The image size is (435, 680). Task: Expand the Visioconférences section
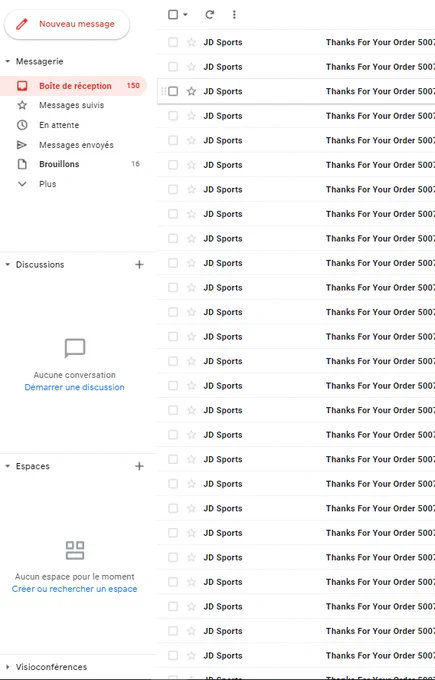tap(7, 667)
